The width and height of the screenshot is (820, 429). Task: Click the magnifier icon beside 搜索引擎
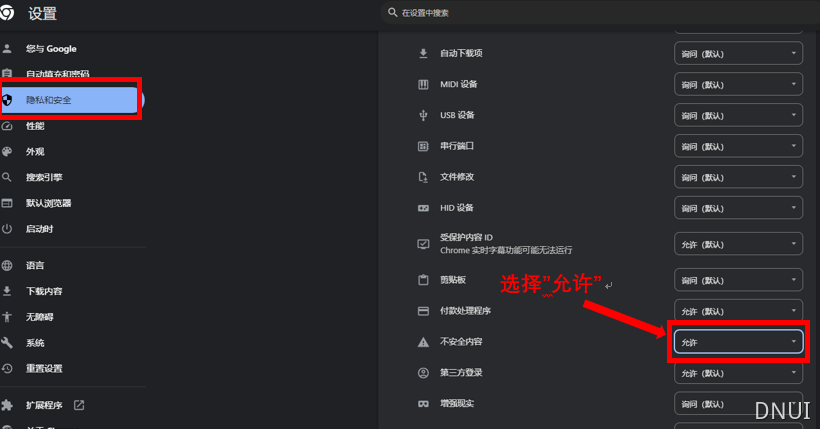pyautogui.click(x=7, y=177)
